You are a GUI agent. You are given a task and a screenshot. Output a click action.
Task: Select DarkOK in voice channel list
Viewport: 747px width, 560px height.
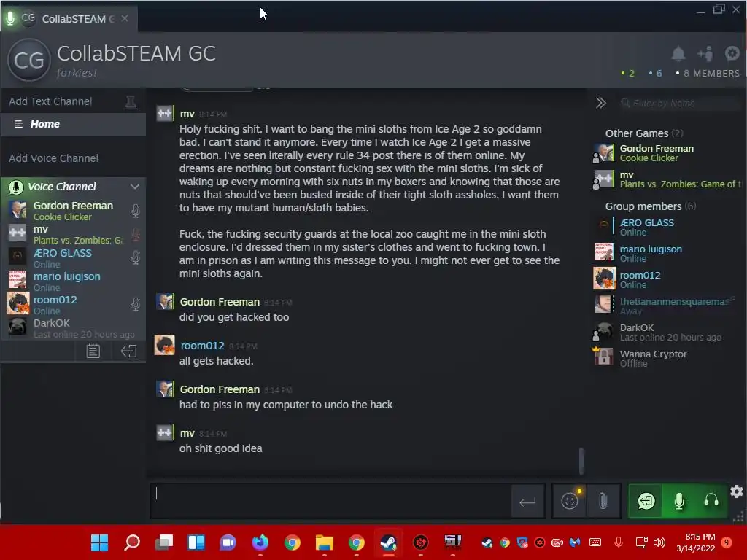74,327
